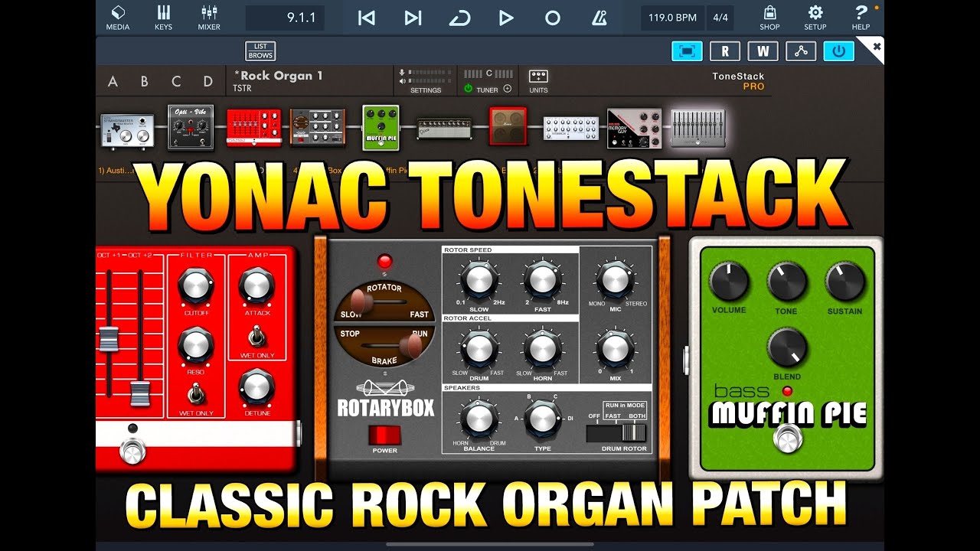Screen dimensions: 980x551
Task: Toggle plugin fullscreen view button
Action: click(687, 51)
